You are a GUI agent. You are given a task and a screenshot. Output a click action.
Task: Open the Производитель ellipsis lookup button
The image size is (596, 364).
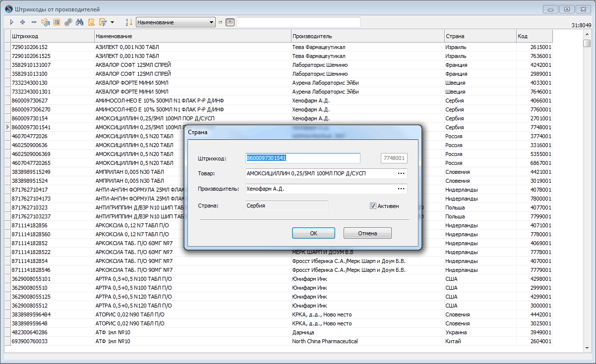tap(401, 189)
